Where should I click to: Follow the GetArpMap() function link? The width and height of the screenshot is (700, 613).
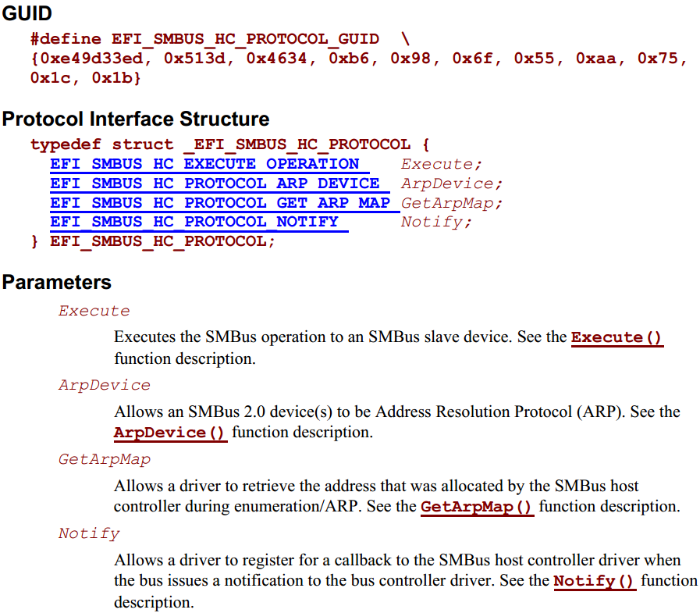477,507
